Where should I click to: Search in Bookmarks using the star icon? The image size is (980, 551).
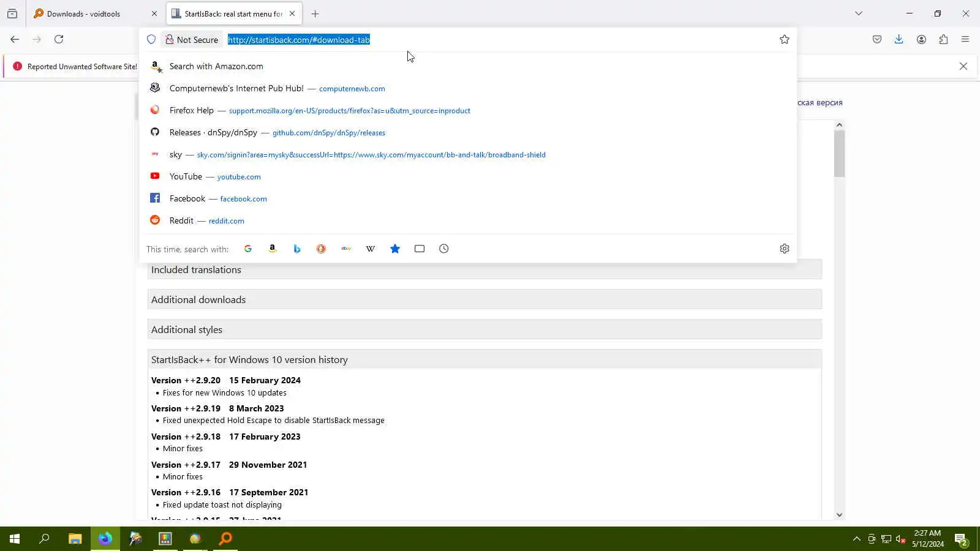(395, 249)
